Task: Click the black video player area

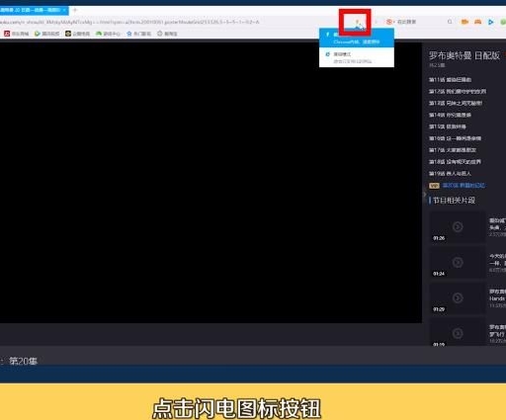Action: 211,183
